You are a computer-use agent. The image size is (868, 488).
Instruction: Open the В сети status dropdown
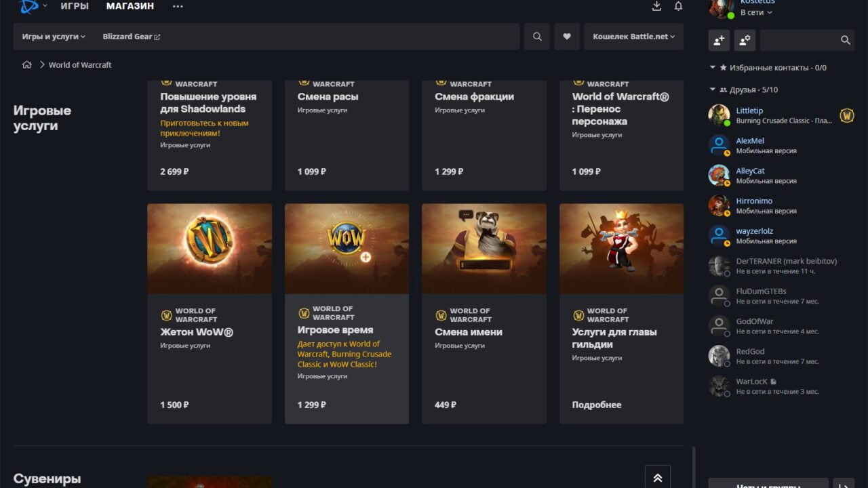756,12
